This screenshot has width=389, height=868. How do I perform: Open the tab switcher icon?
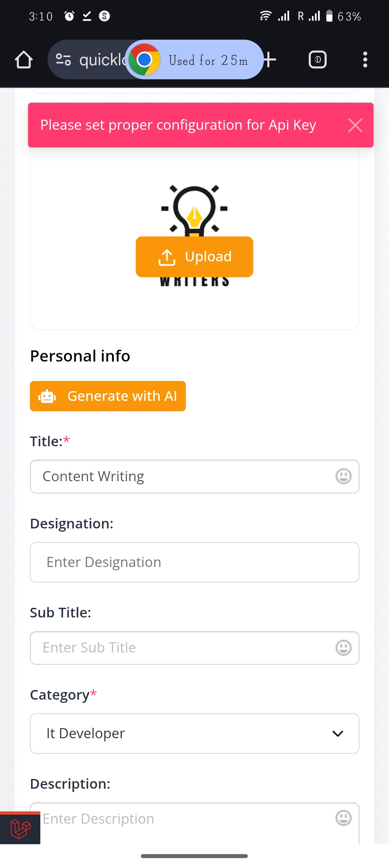pyautogui.click(x=318, y=60)
